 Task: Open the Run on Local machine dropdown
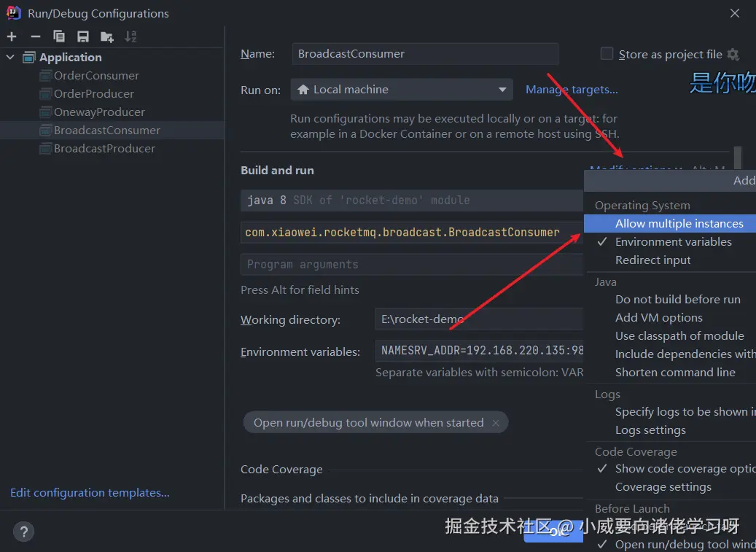(402, 90)
